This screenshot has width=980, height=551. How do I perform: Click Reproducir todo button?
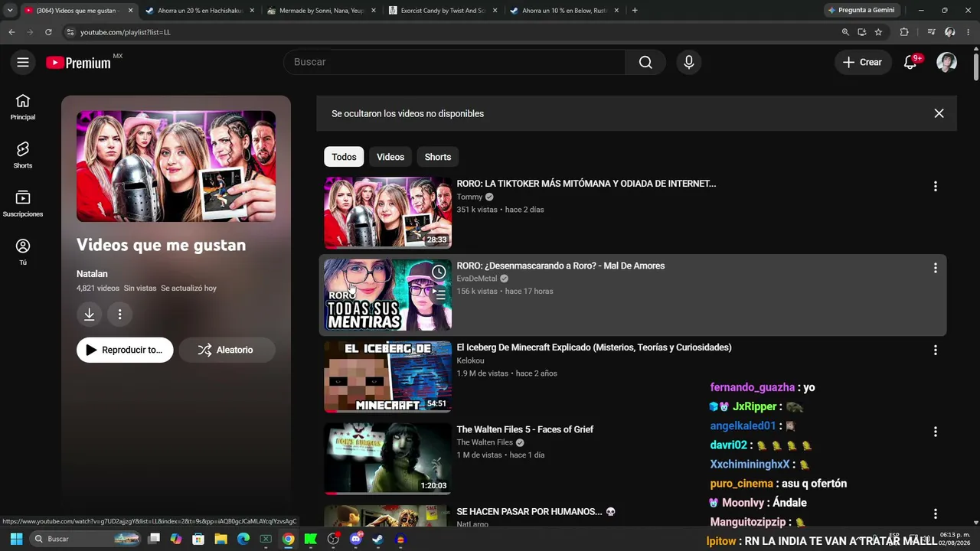[125, 350]
